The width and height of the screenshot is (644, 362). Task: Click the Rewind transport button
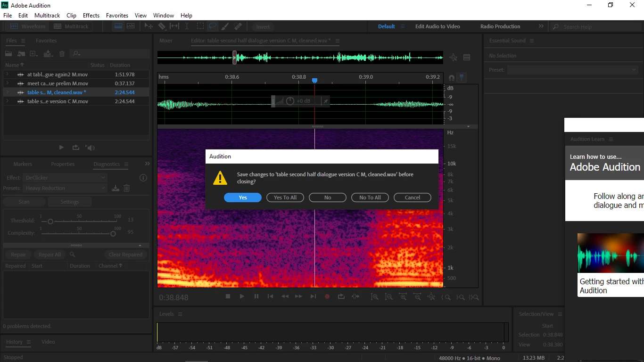pyautogui.click(x=285, y=296)
